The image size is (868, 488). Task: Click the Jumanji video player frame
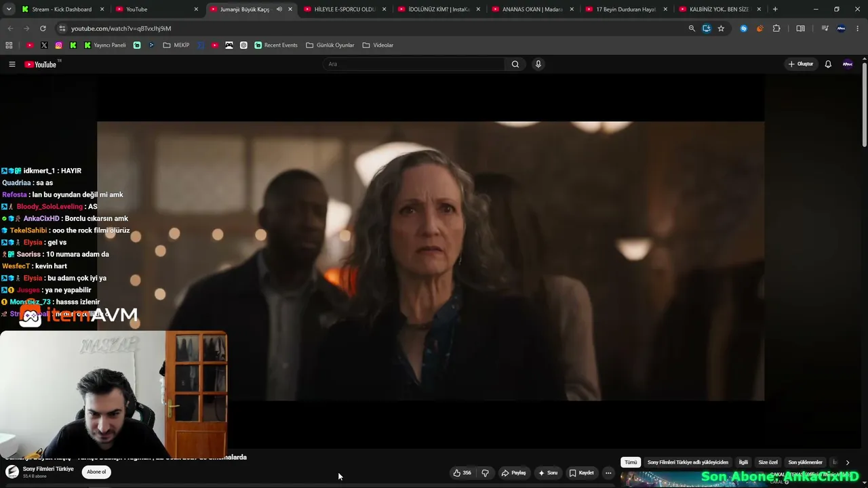point(431,261)
